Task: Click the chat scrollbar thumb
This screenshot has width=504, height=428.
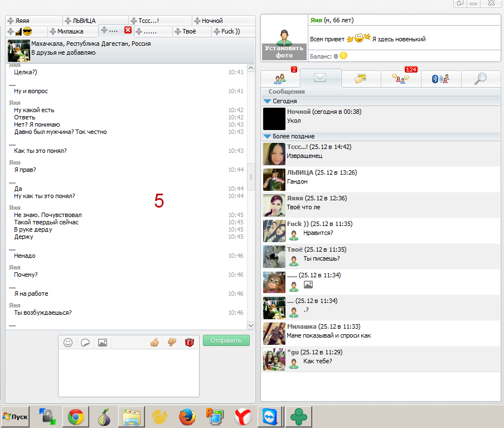Action: point(251,177)
